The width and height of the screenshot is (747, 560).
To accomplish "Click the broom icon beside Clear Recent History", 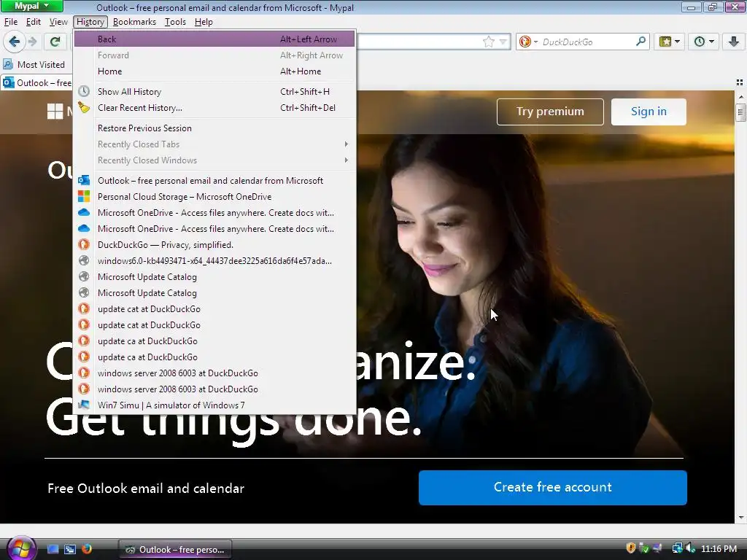I will [x=84, y=108].
